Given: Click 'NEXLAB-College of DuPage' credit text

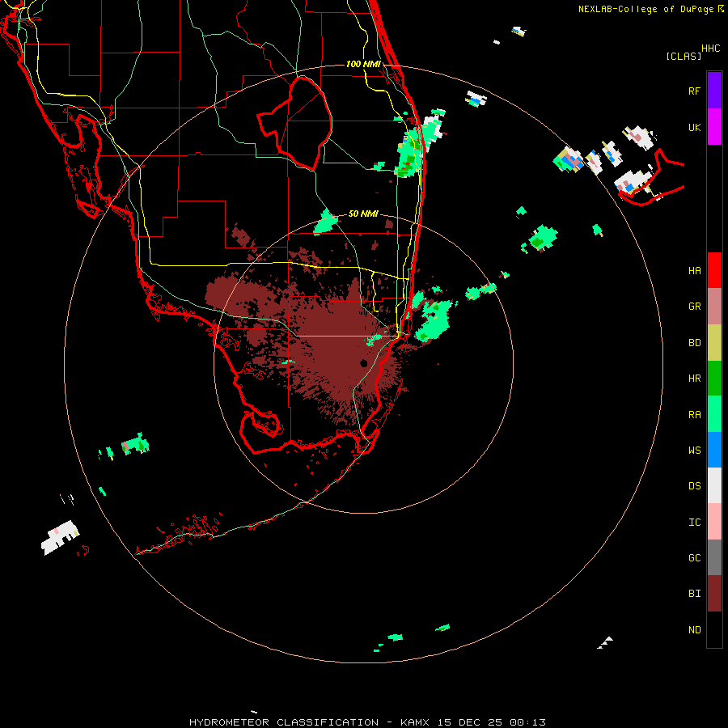Looking at the screenshot, I should [x=645, y=9].
